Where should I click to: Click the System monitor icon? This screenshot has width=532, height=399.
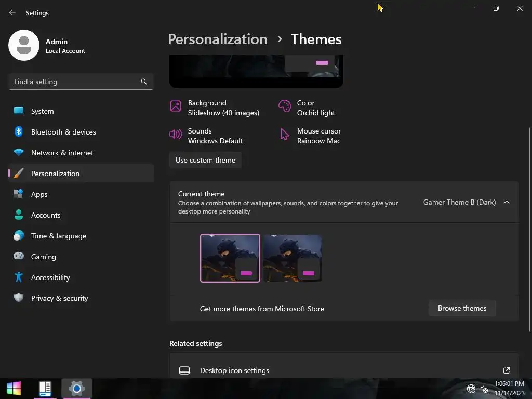(19, 111)
